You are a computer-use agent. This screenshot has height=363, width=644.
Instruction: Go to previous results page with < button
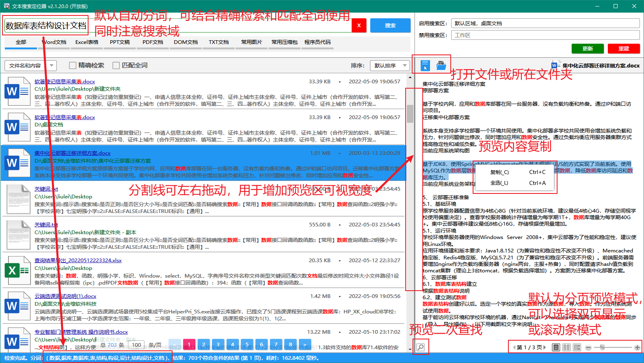tap(175, 345)
